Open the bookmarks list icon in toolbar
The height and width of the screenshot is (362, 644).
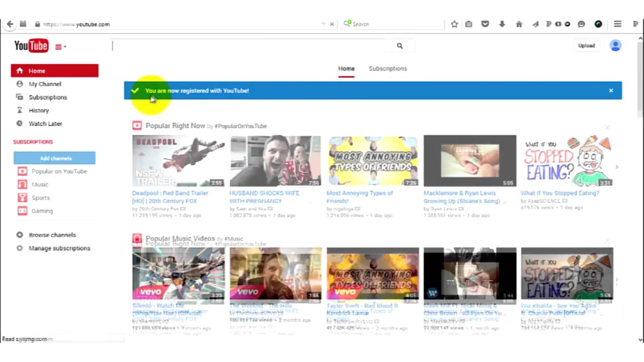coord(469,24)
